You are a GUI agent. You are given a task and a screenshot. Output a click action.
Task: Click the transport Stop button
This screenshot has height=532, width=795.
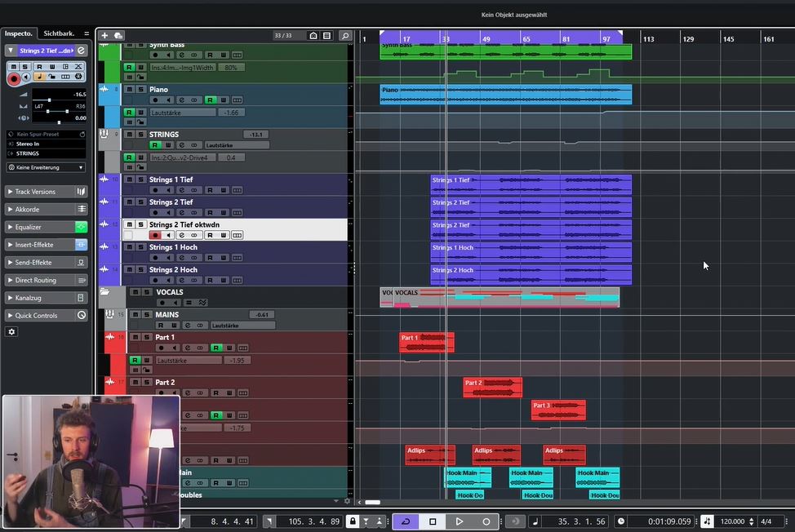click(433, 521)
